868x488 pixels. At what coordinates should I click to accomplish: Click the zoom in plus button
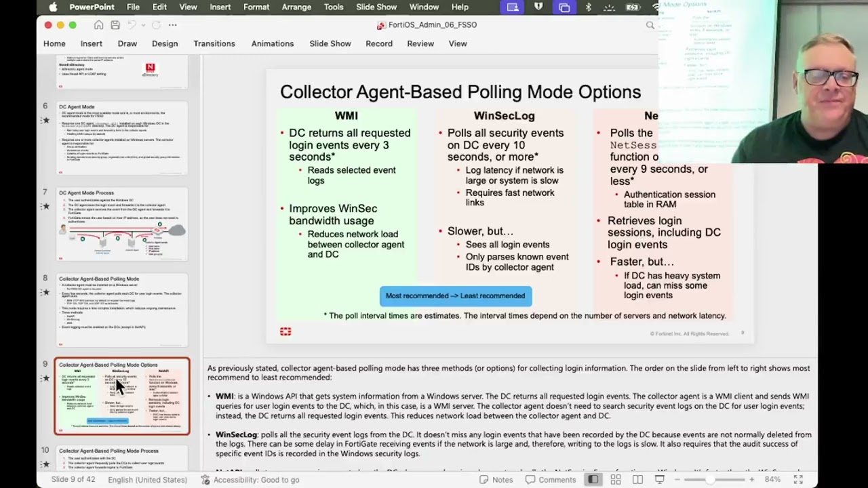click(751, 480)
